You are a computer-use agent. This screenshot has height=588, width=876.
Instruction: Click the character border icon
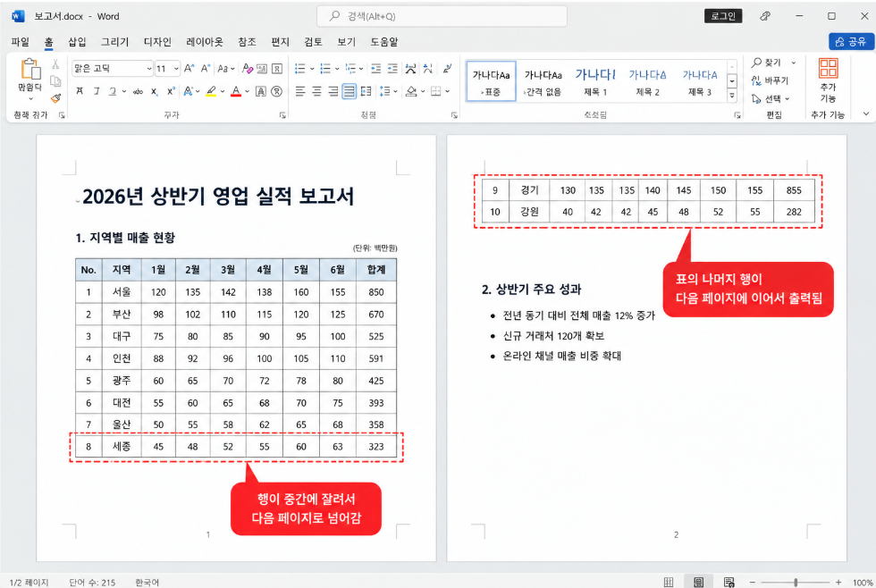tap(261, 91)
